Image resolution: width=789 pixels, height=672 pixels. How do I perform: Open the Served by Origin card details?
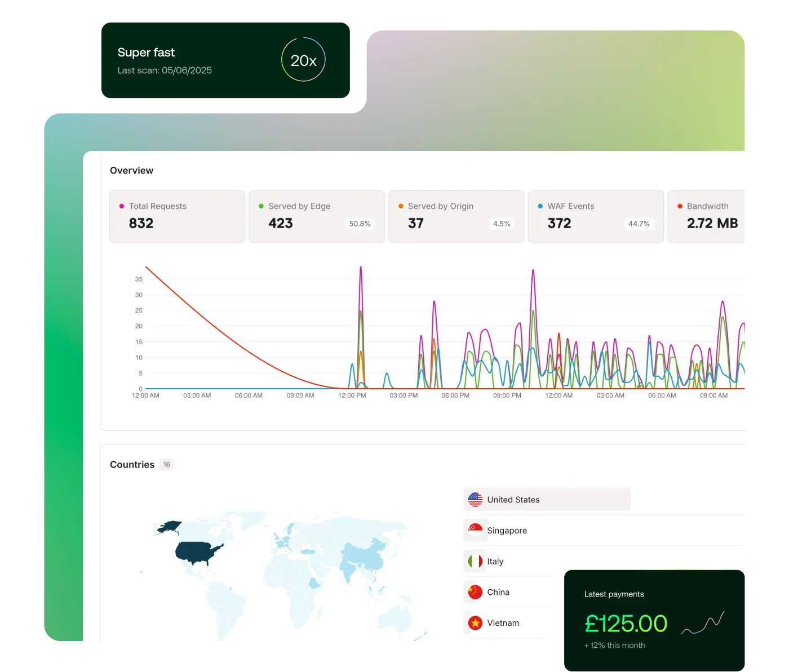click(456, 217)
